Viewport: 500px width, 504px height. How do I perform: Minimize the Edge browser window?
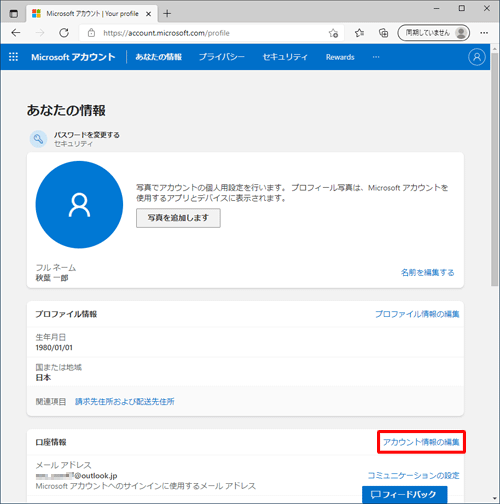point(436,9)
